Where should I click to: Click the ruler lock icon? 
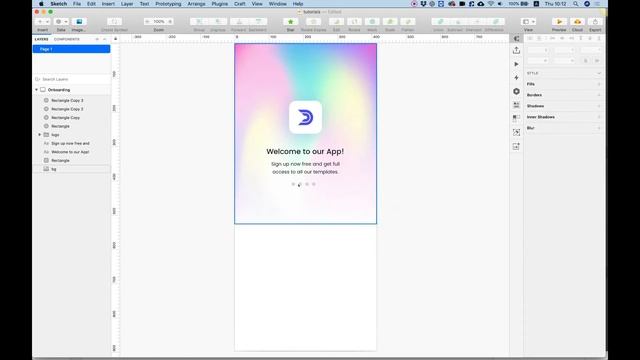pyautogui.click(x=116, y=39)
